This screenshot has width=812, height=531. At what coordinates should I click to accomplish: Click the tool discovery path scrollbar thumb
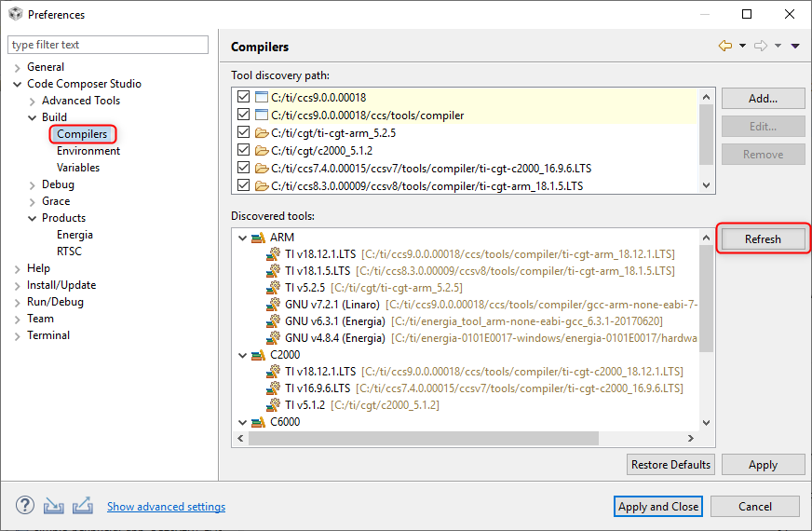[x=707, y=135]
